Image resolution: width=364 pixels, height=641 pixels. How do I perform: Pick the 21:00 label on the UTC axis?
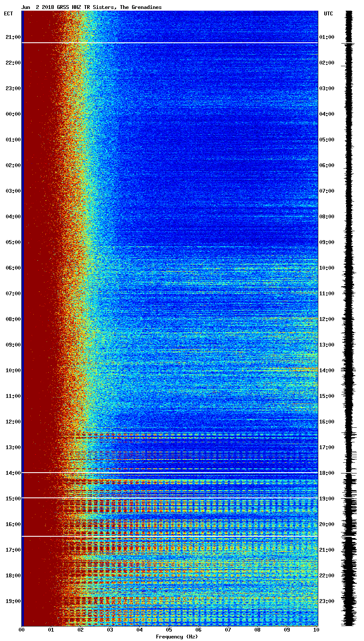tap(327, 550)
